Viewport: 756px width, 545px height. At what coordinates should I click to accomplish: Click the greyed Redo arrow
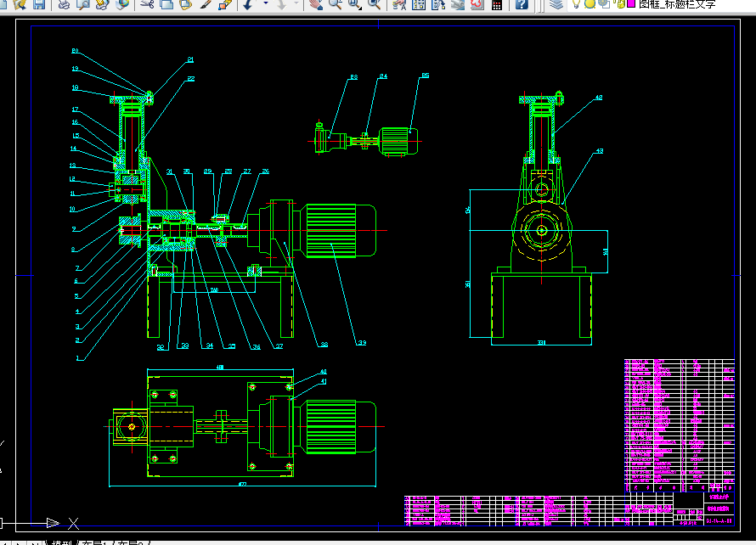(x=281, y=4)
